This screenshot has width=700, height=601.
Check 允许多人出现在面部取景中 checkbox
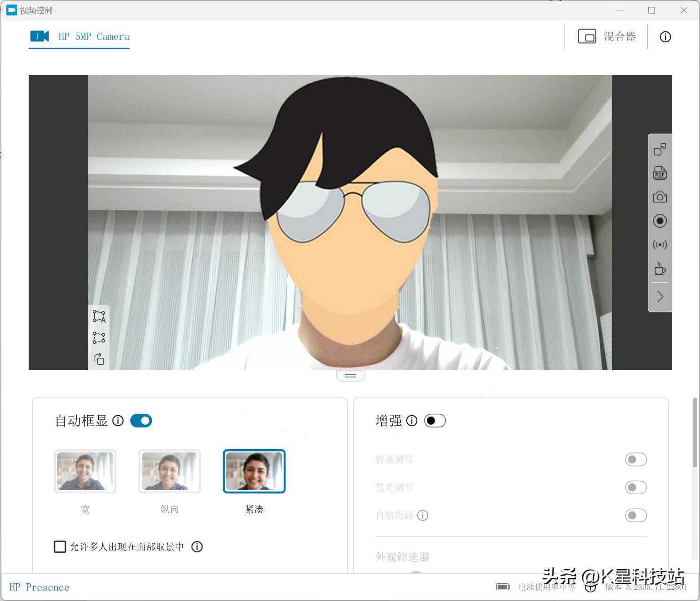(60, 546)
